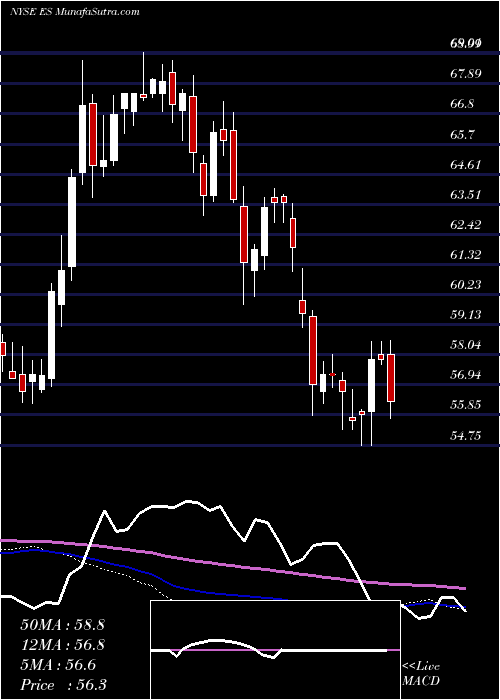Select the 64.61 price axis label
Image resolution: width=500 pixels, height=700 pixels.
(466, 164)
